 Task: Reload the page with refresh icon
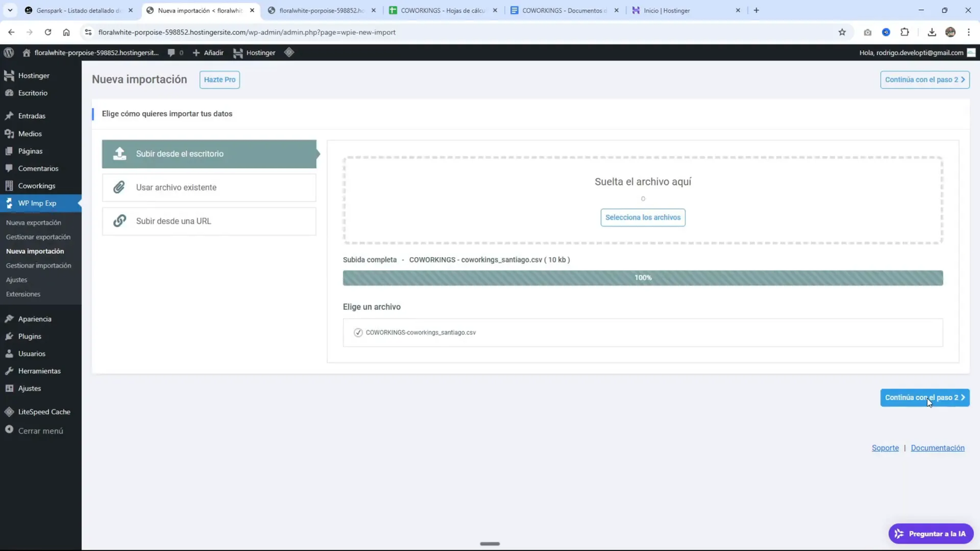click(x=48, y=32)
